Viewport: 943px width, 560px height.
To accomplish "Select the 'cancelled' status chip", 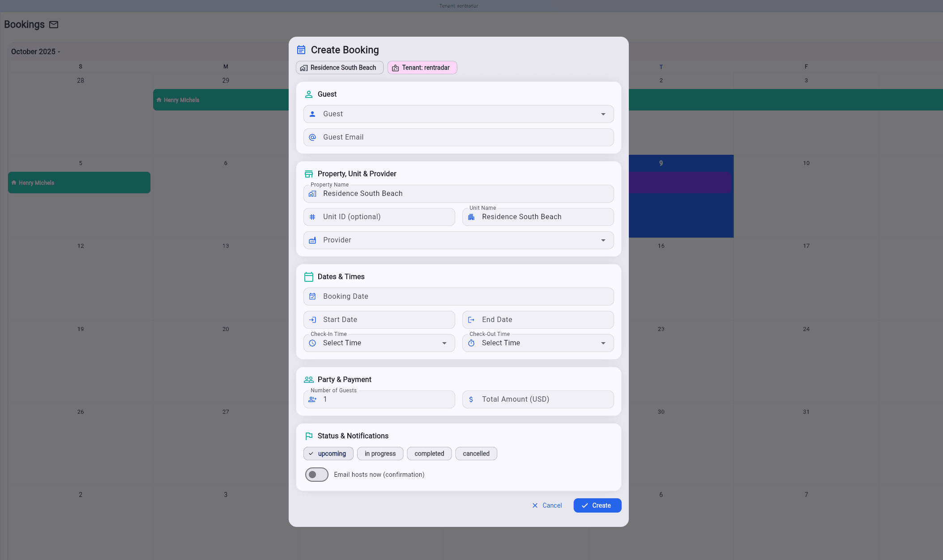I will click(x=476, y=454).
